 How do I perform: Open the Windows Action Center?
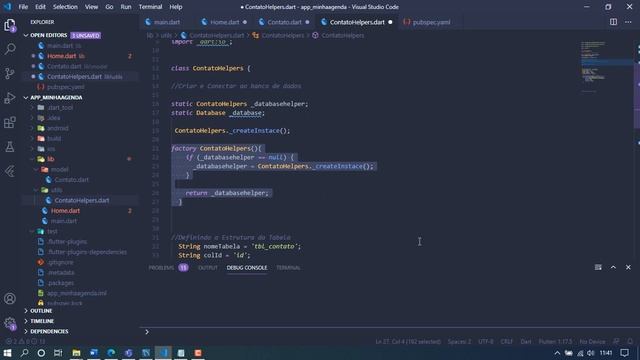(624, 353)
